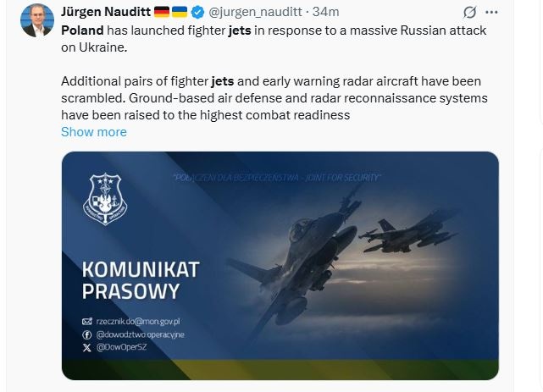Open the post via the 34m timestamp

[326, 12]
